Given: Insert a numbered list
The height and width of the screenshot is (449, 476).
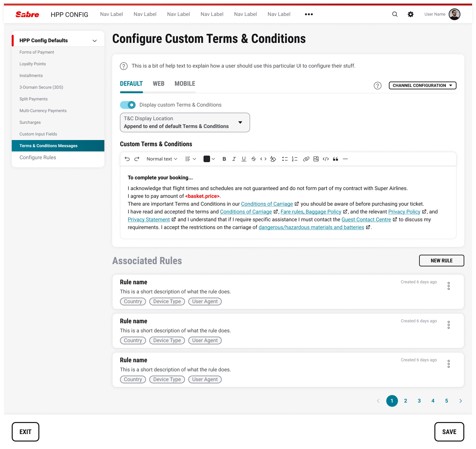Looking at the screenshot, I should 295,159.
